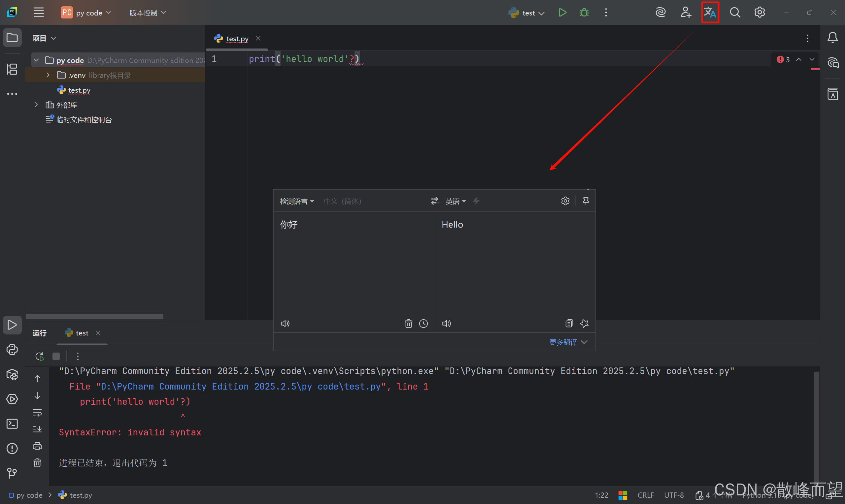Open the Terminal tool window
Viewport: 845px width, 504px height.
tap(12, 424)
